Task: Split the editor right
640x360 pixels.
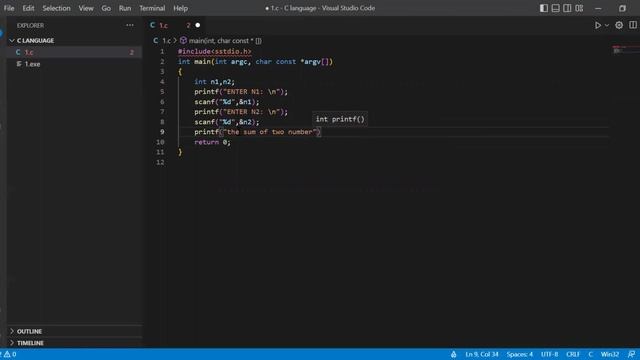Action: [633, 25]
